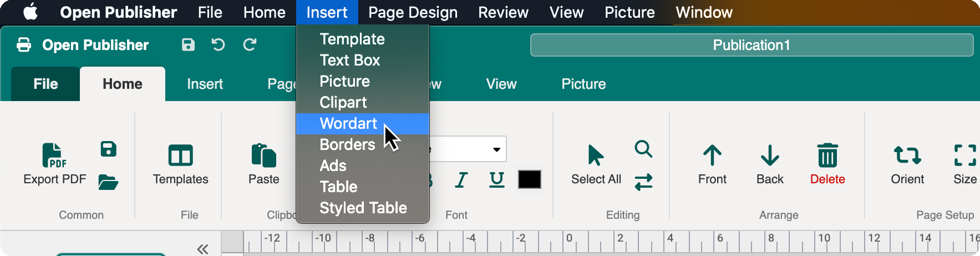Open the File menu in macOS menu bar
Image resolution: width=980 pixels, height=256 pixels.
210,12
